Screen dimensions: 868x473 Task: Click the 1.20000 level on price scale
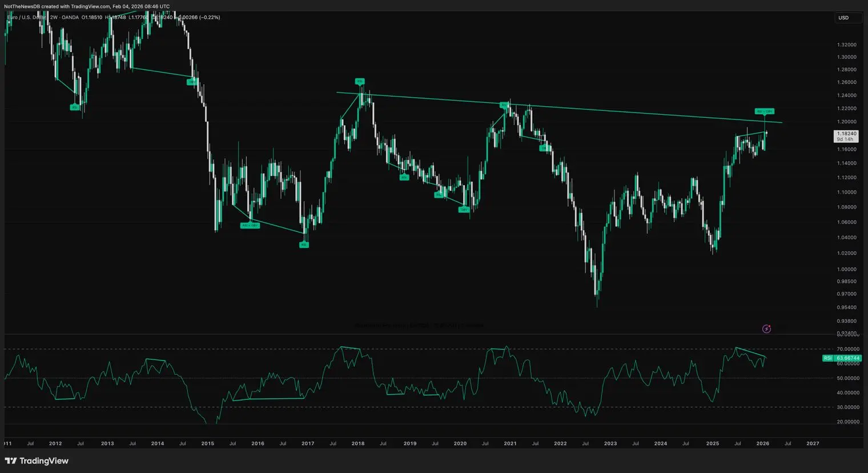[846, 122]
